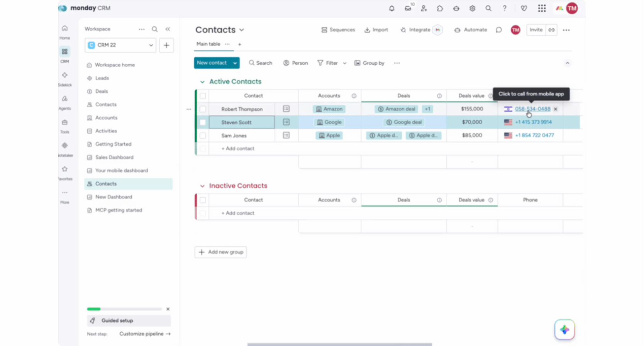Collapse the Active Contacts group
Image resolution: width=644 pixels, height=346 pixels.
202,82
